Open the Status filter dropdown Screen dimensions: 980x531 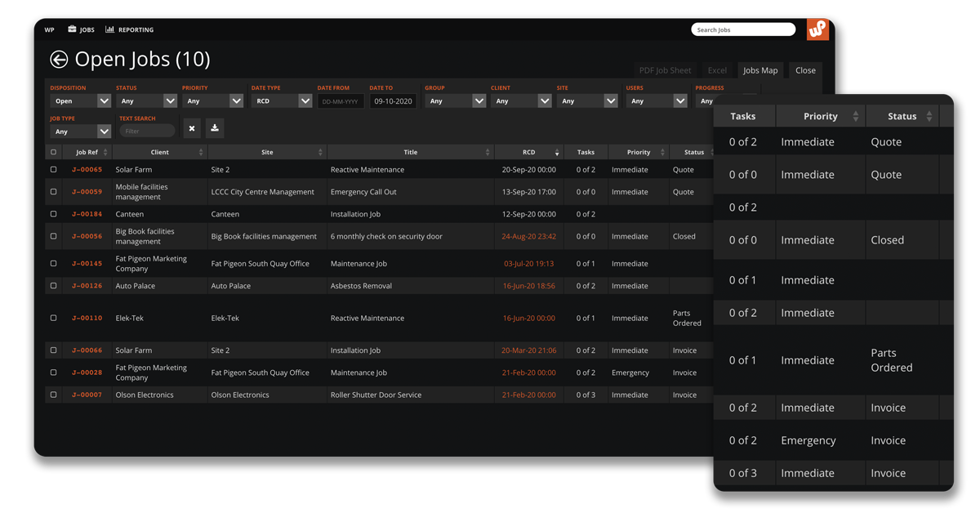tap(146, 101)
